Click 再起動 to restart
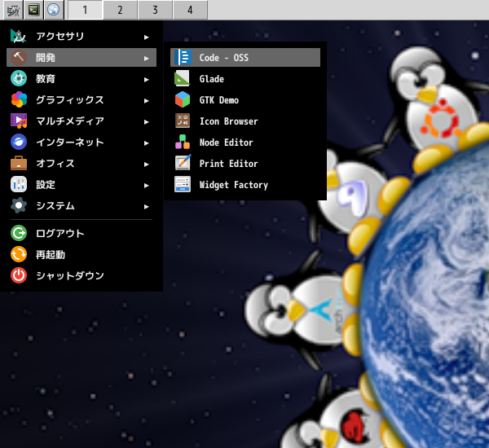The height and width of the screenshot is (448, 489). click(x=50, y=255)
